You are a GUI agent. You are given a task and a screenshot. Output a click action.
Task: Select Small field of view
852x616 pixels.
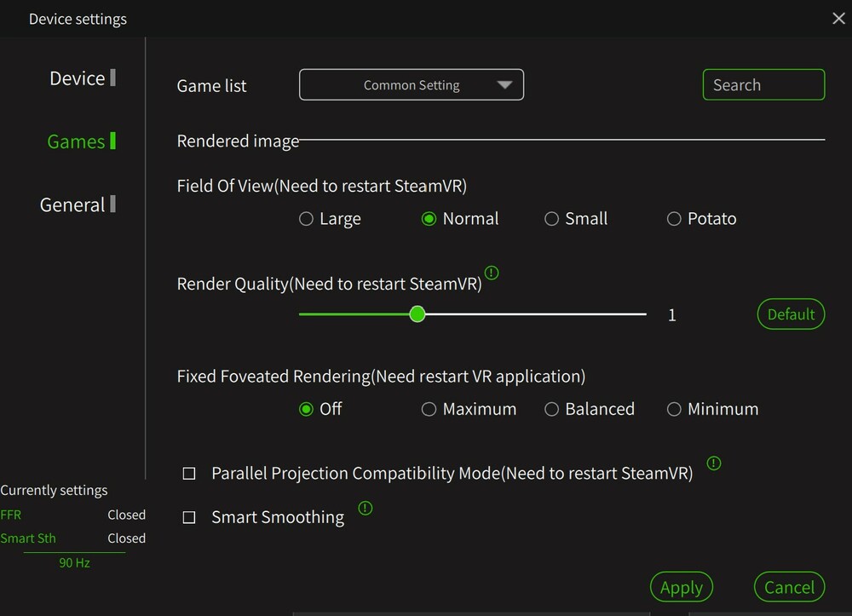coord(551,219)
